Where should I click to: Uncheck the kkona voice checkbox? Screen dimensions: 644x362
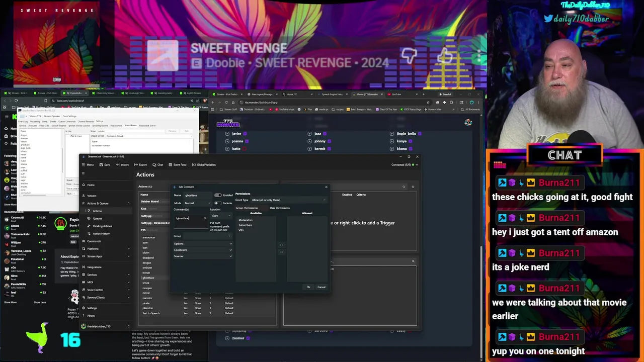point(411,149)
